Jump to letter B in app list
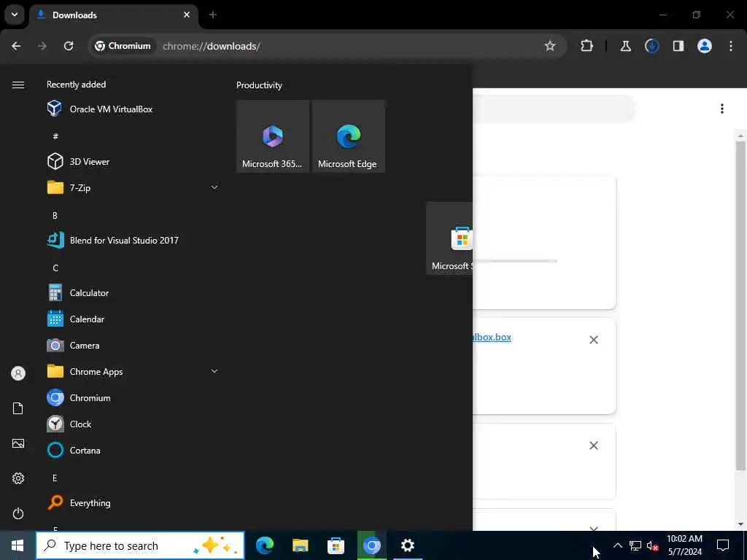This screenshot has height=560, width=747. [x=55, y=215]
